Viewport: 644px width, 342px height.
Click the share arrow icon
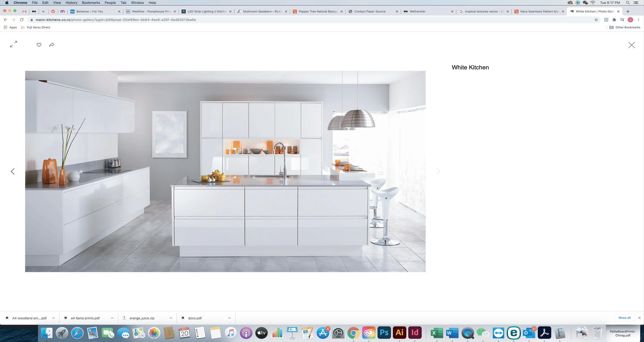click(52, 45)
